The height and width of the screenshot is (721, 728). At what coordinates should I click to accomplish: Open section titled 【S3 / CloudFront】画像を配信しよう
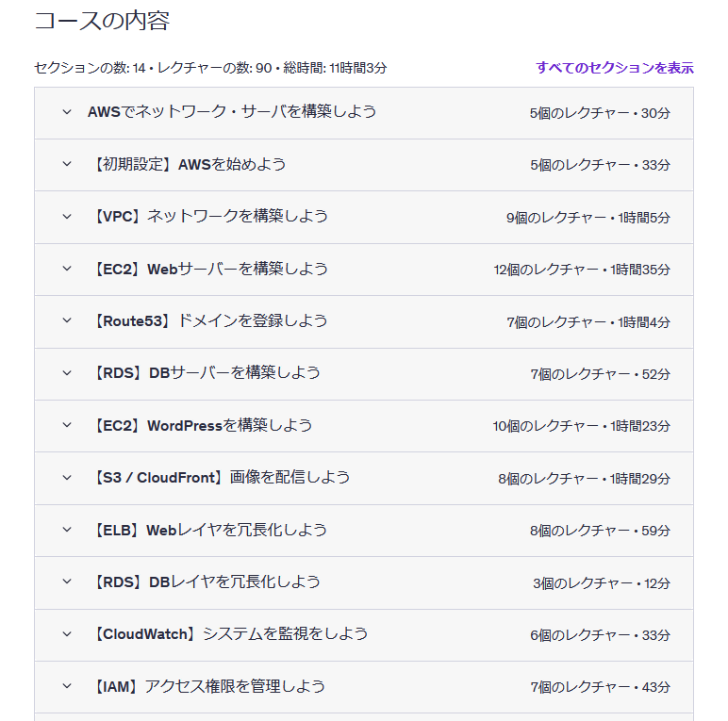coord(221,478)
